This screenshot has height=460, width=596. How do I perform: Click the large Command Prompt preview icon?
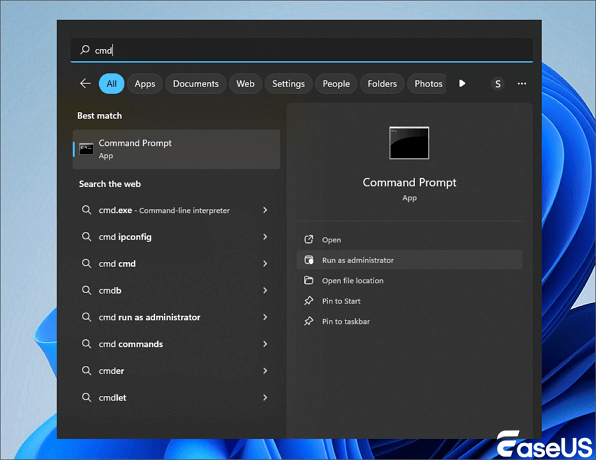point(409,143)
